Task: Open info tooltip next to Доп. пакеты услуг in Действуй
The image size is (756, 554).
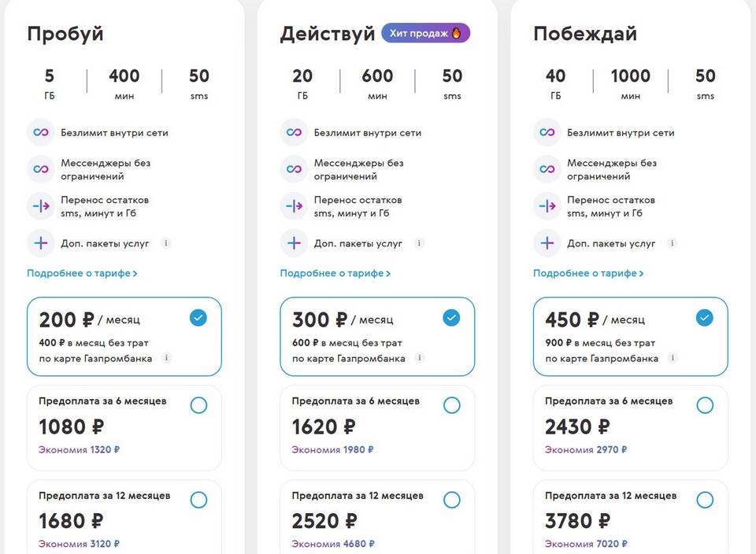Action: [x=419, y=243]
